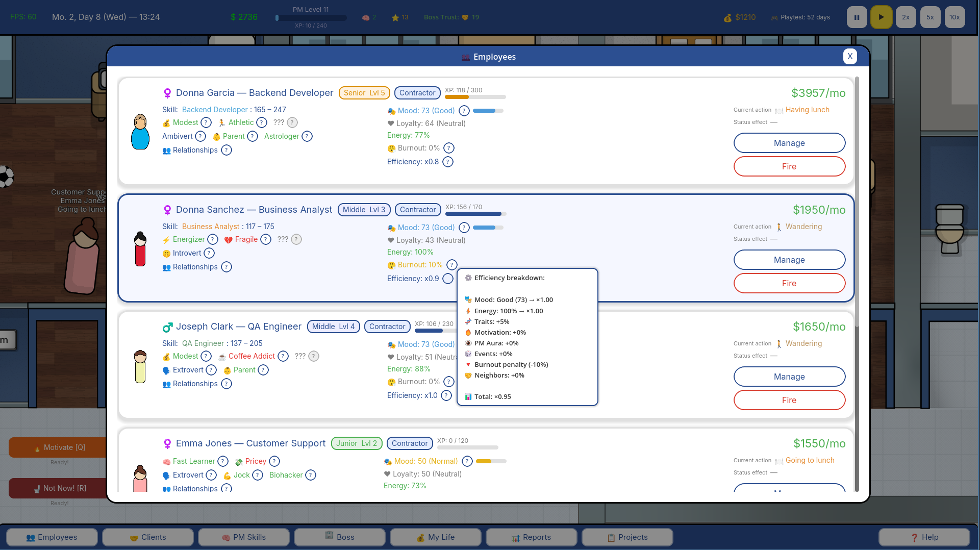Open Joseph Clark's Modest trait help

206,356
